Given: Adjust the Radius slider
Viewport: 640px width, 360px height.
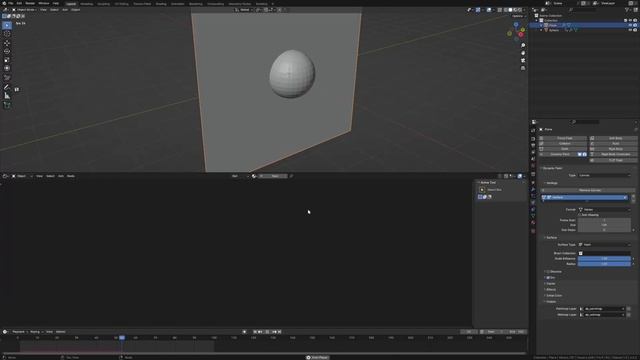Looking at the screenshot, I should click(604, 264).
